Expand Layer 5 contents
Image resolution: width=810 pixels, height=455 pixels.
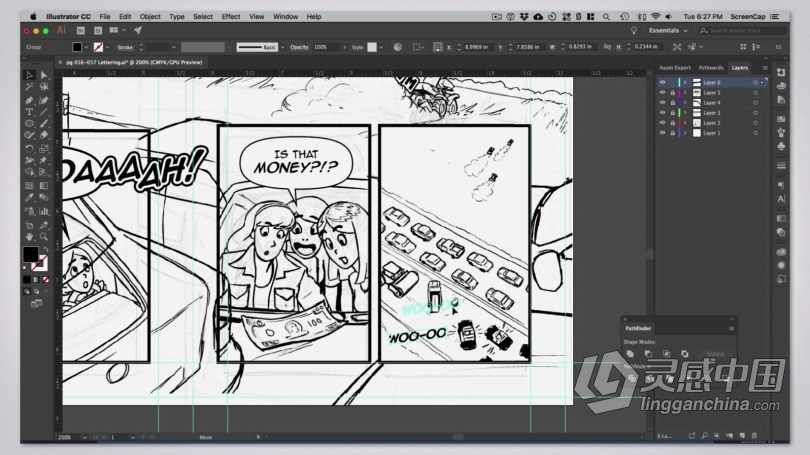click(686, 92)
